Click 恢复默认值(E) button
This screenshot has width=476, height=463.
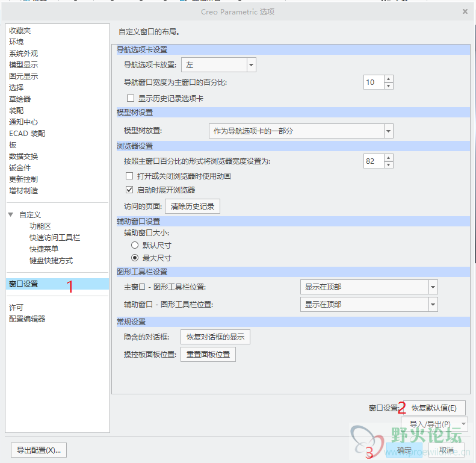(434, 408)
